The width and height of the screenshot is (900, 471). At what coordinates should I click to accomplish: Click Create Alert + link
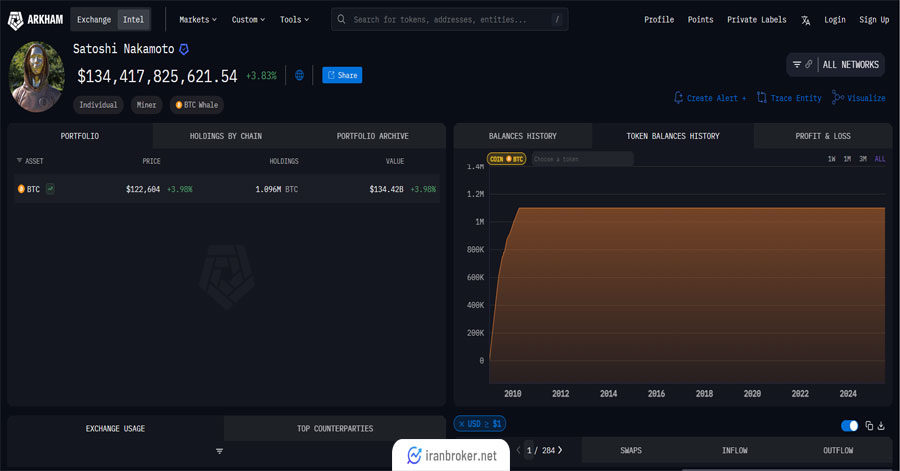coord(710,98)
